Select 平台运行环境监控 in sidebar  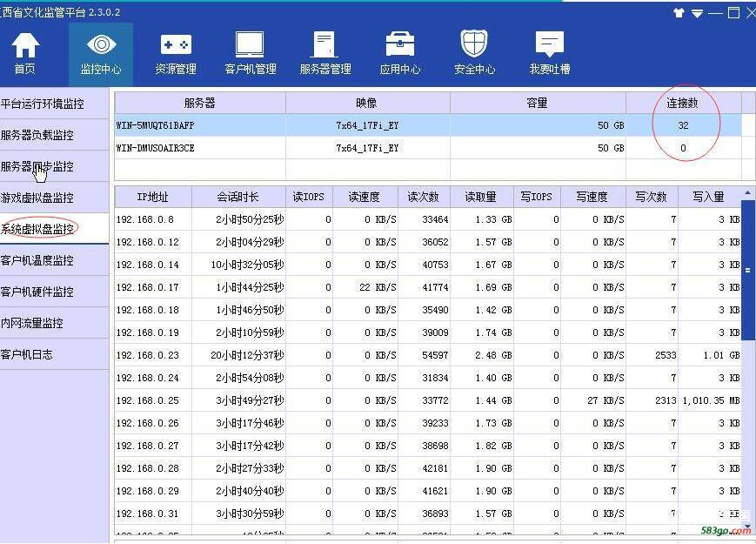(54, 104)
